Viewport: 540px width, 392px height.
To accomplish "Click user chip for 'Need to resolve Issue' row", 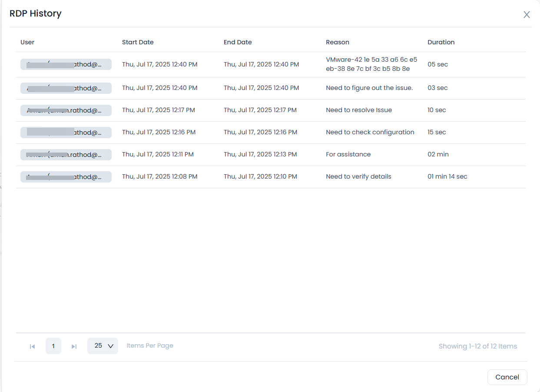I will (66, 110).
